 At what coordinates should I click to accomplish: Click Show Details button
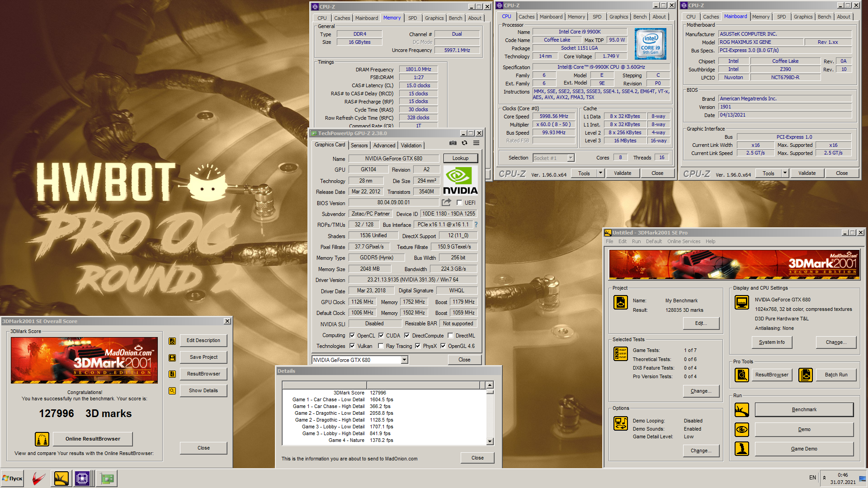click(203, 390)
